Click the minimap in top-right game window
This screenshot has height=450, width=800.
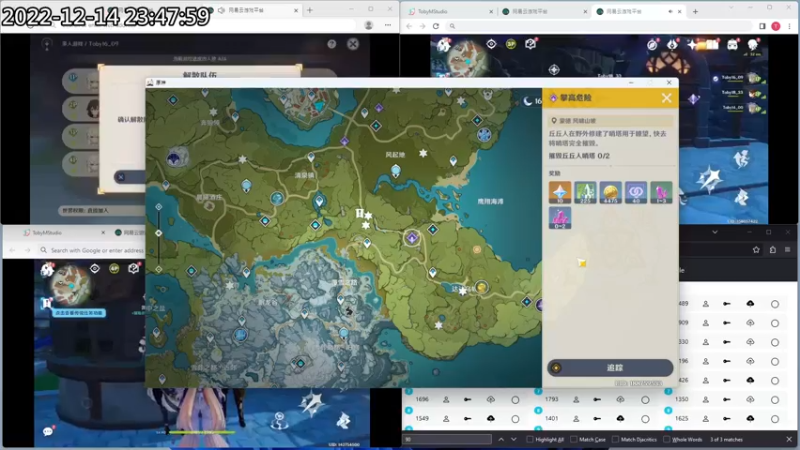465,58
